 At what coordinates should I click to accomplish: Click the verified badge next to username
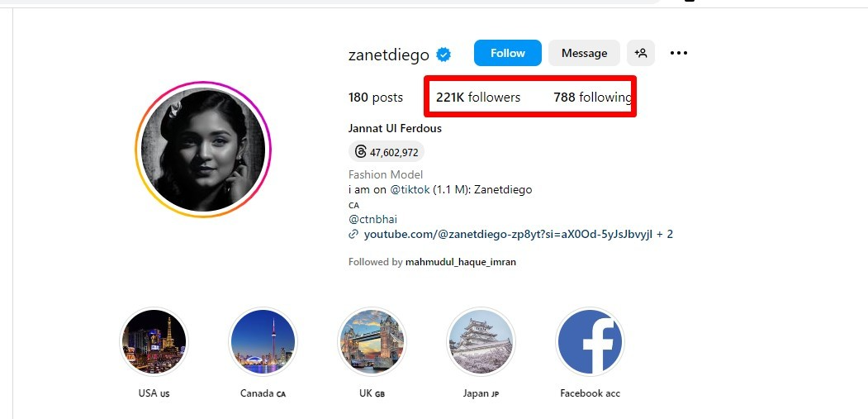[x=444, y=55]
